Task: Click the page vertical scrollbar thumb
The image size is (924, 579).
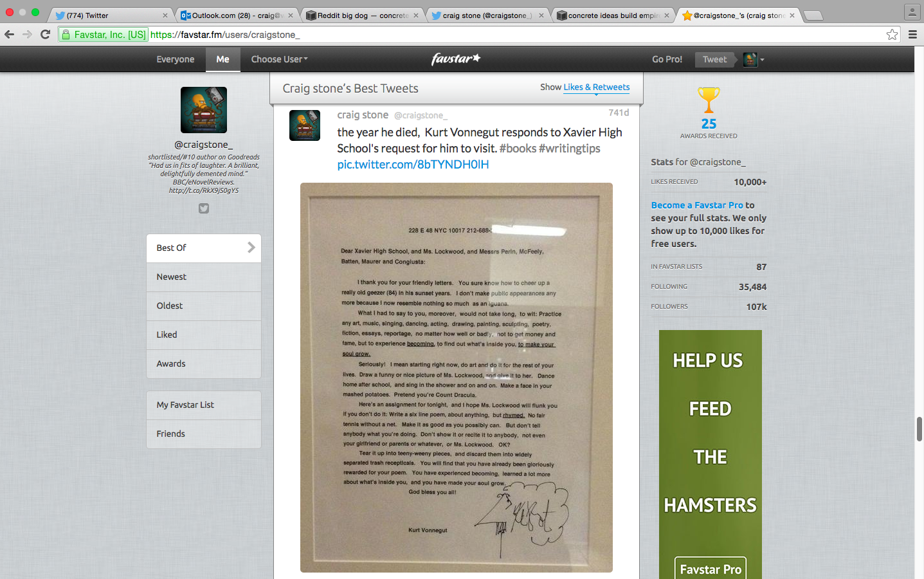Action: pos(919,429)
